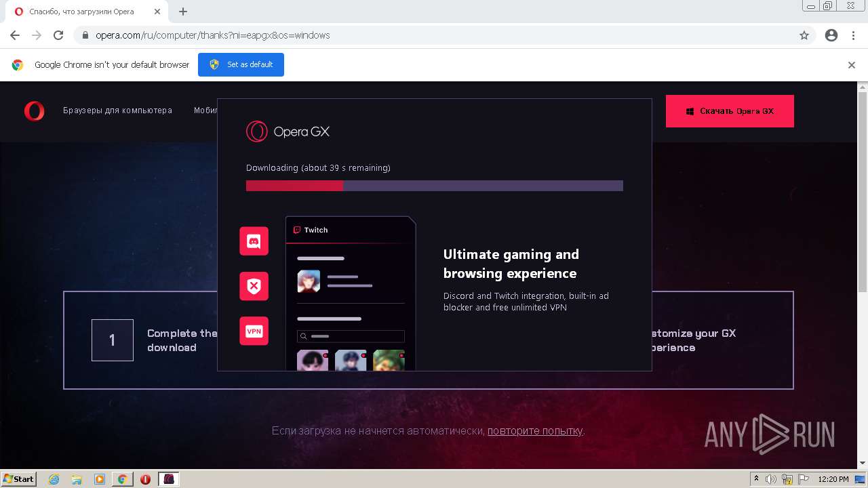Click the Ultimate gaming and browsing heading
This screenshot has height=488, width=868.
pos(511,264)
